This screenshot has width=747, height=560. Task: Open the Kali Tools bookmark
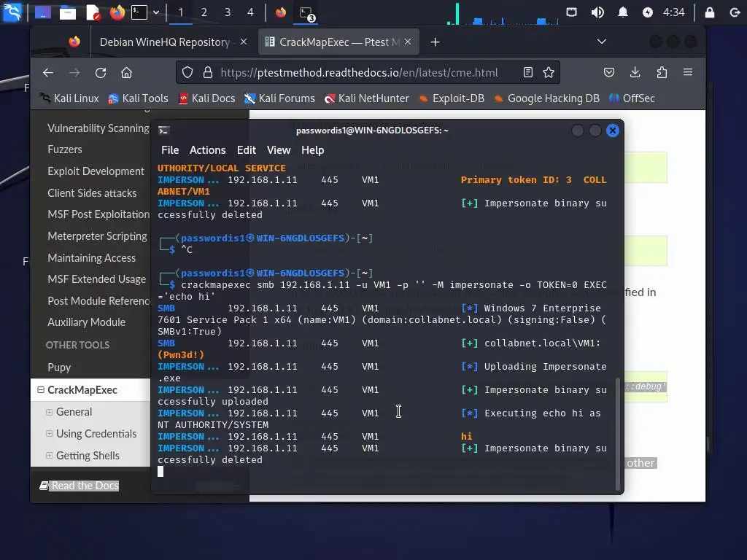point(139,98)
